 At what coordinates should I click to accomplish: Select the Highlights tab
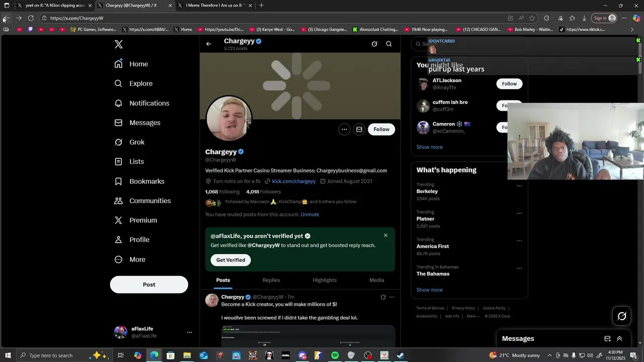coord(325,280)
